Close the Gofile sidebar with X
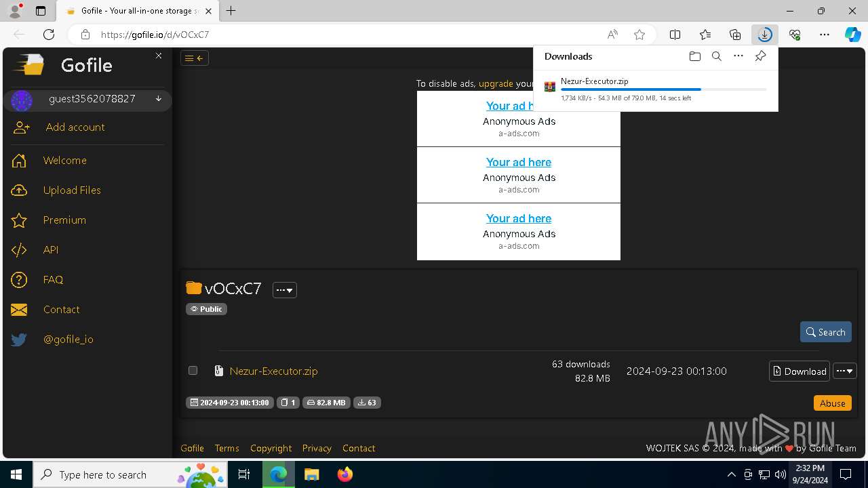 (x=159, y=56)
